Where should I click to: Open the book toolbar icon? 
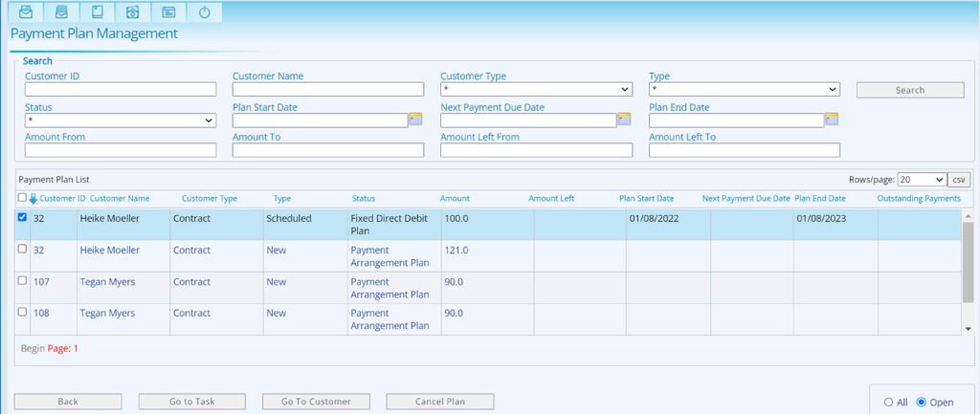point(98,11)
